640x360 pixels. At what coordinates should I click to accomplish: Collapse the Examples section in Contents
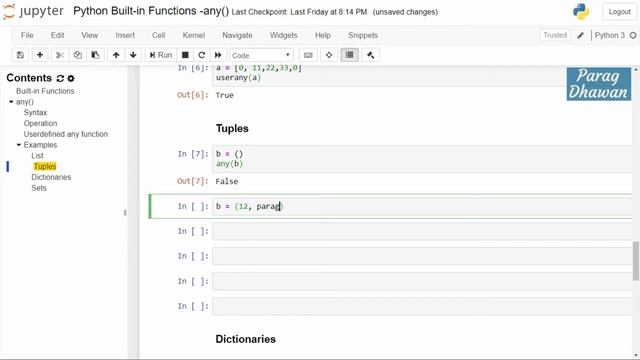tap(19, 145)
